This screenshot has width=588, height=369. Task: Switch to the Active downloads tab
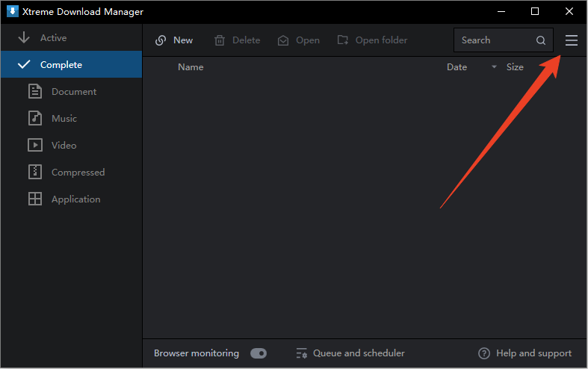(x=52, y=38)
